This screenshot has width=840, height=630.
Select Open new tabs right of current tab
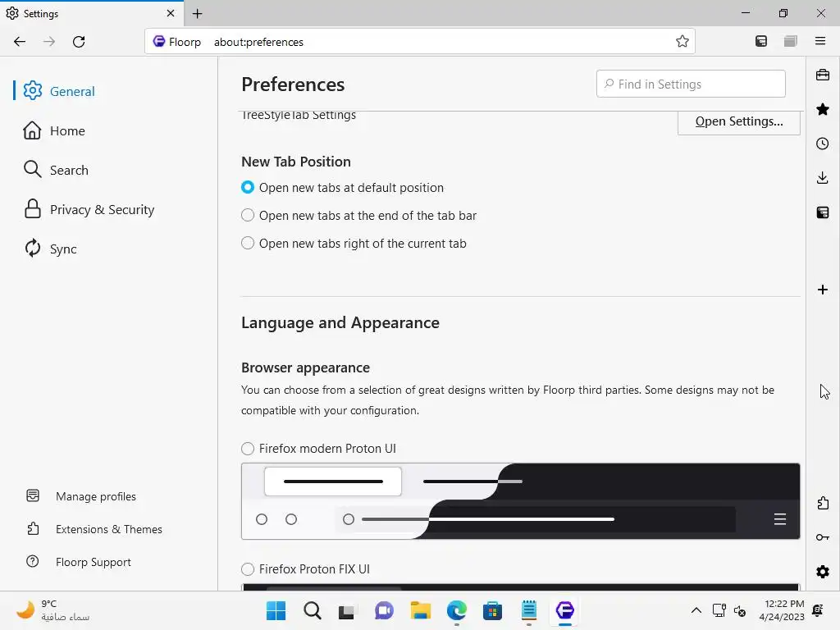click(248, 243)
